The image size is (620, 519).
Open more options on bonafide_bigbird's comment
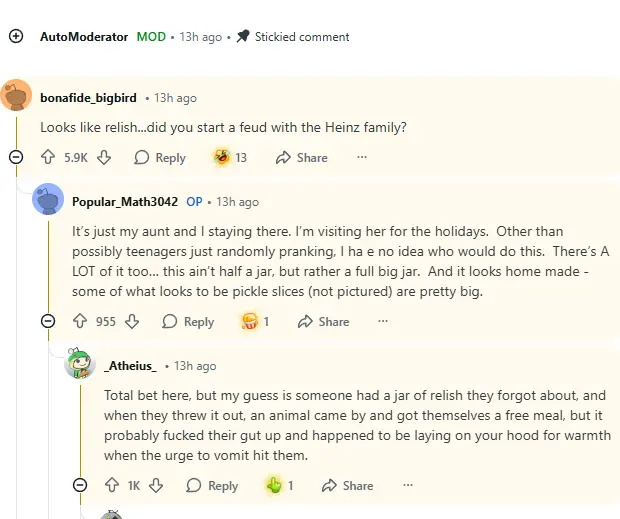tap(362, 157)
